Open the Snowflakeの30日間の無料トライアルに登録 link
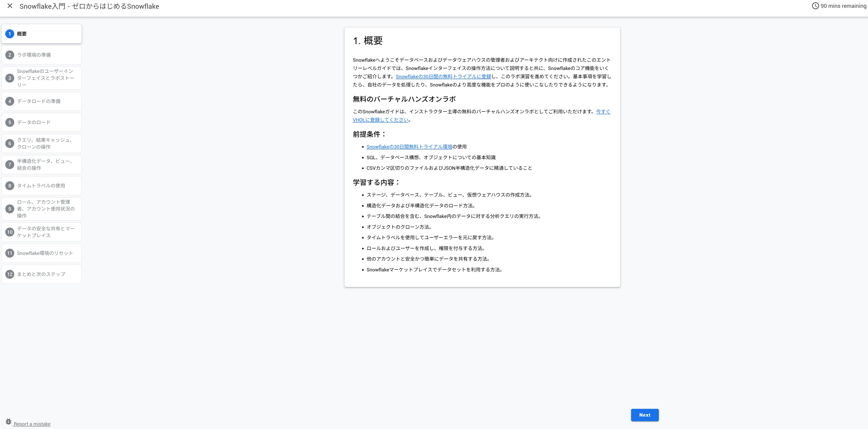868x429 pixels. click(x=443, y=76)
